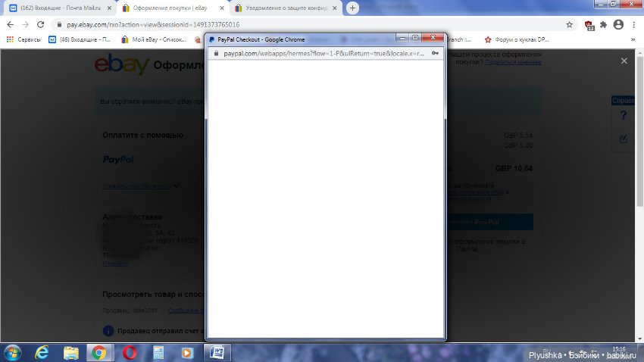Click the Chrome taskbar icon

tap(99, 353)
